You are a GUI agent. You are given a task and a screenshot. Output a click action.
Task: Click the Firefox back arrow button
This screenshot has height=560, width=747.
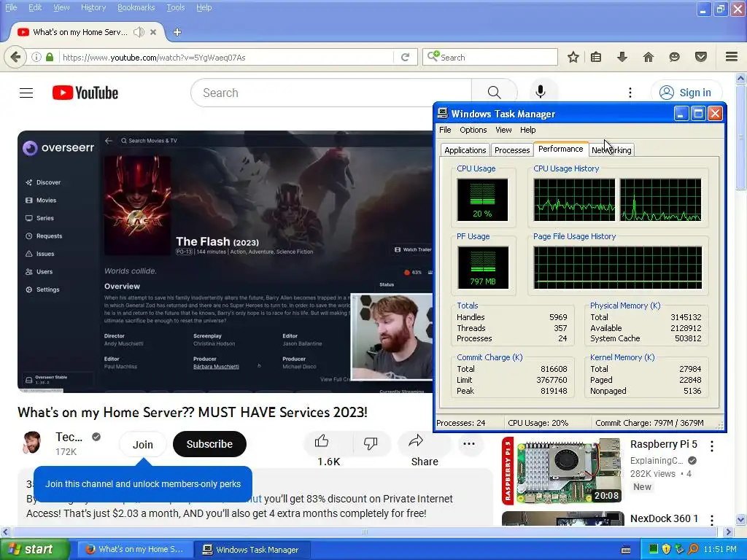point(15,57)
